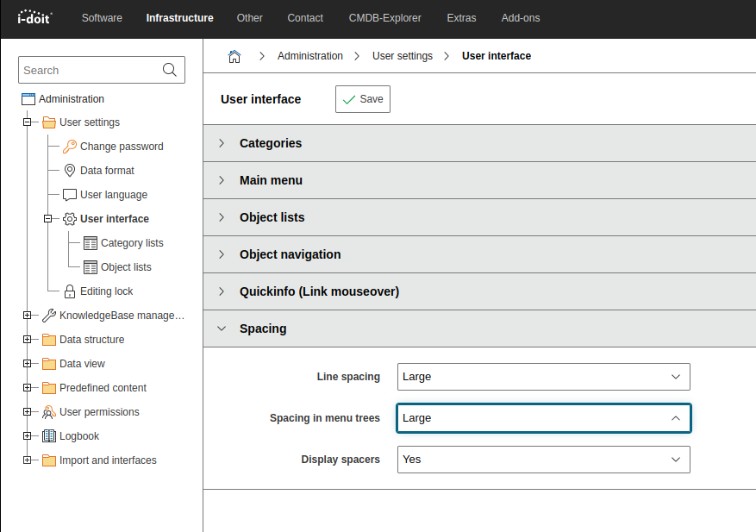Click the i-doit logo
The height and width of the screenshot is (532, 756).
click(x=34, y=17)
